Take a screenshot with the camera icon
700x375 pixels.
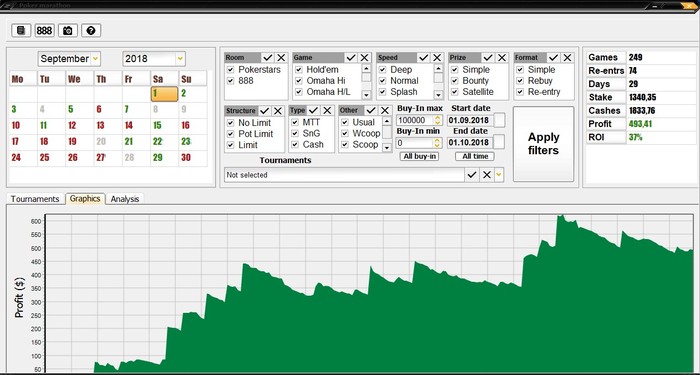point(68,30)
